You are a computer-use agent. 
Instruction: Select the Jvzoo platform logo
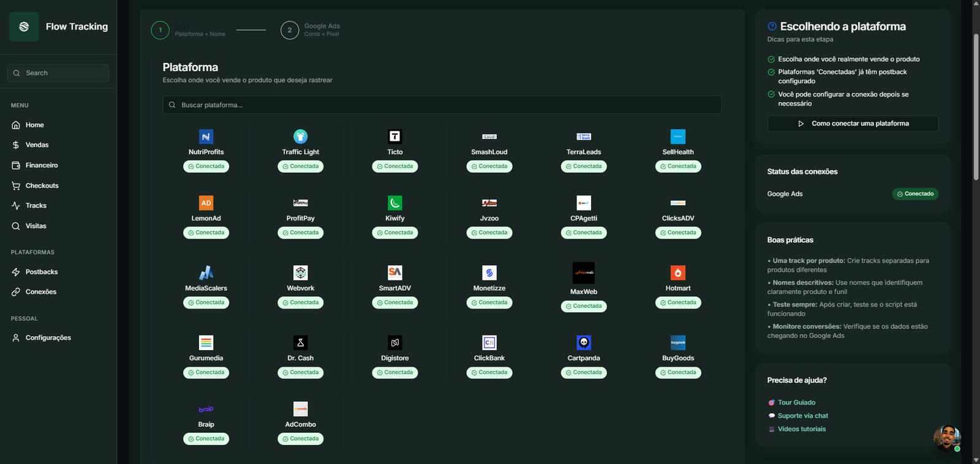[x=489, y=203]
